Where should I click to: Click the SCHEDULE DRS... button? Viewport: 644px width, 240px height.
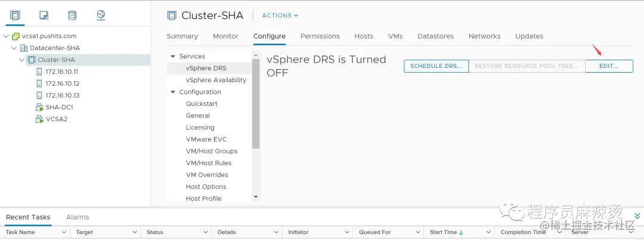pos(436,66)
